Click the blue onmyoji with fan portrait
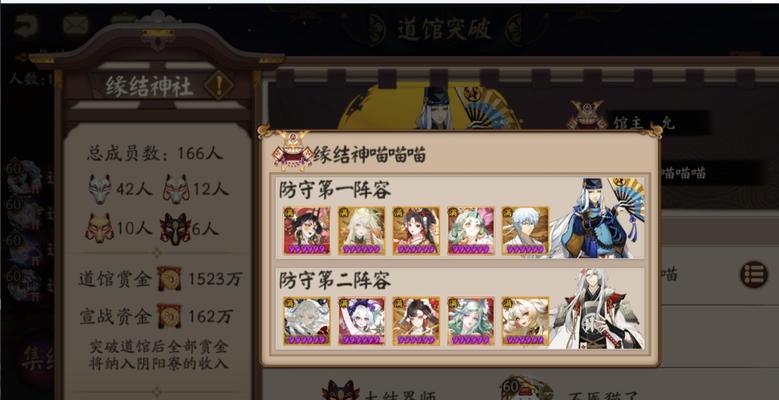Viewport: 779px width, 400px height. 597,219
